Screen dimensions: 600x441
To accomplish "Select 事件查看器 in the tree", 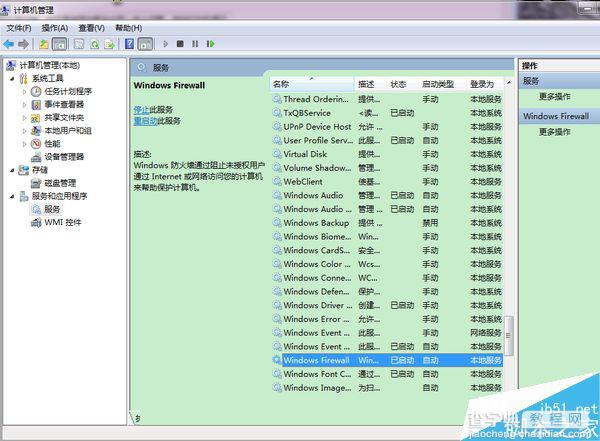I will pos(64,104).
